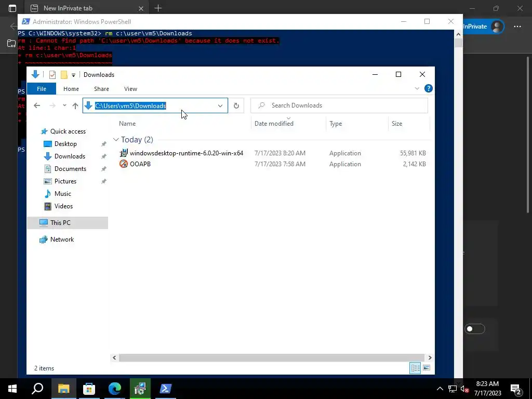This screenshot has height=399, width=532.
Task: Switch to Details view icon
Action: pos(415,368)
